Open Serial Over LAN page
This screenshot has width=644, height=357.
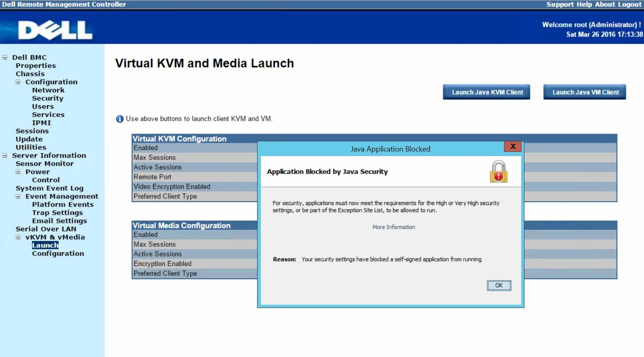(x=46, y=229)
